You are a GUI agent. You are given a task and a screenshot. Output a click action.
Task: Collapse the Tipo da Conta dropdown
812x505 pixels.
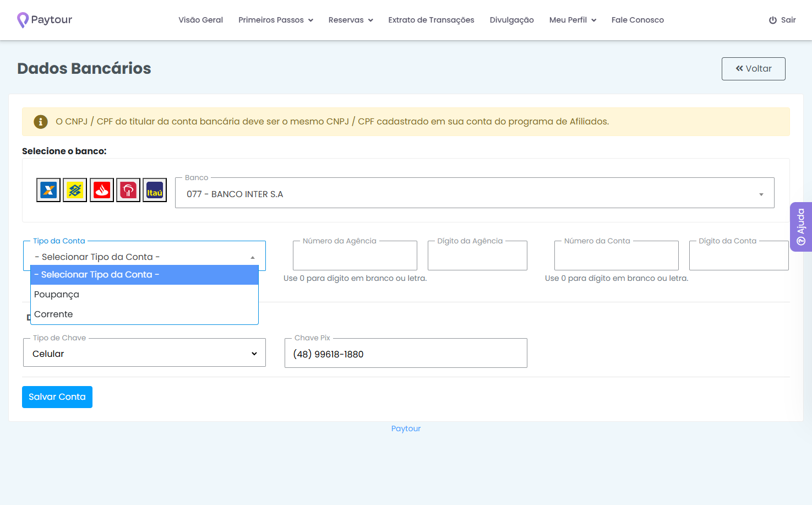click(x=144, y=257)
